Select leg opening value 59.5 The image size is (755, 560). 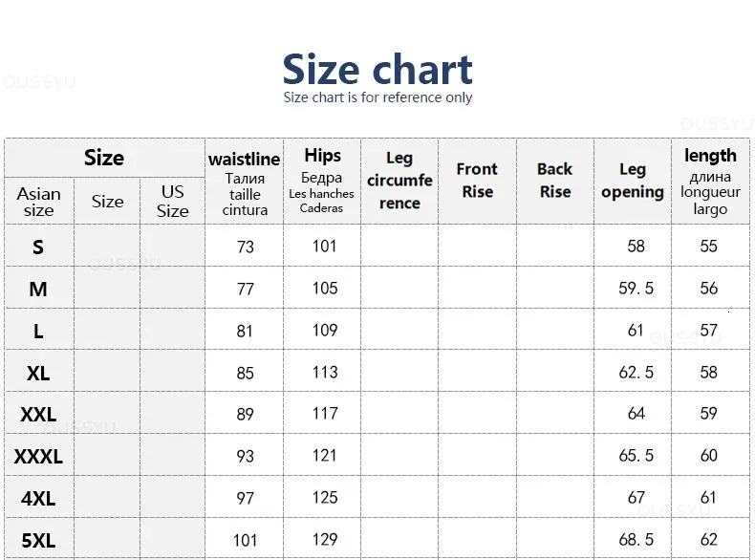636,289
